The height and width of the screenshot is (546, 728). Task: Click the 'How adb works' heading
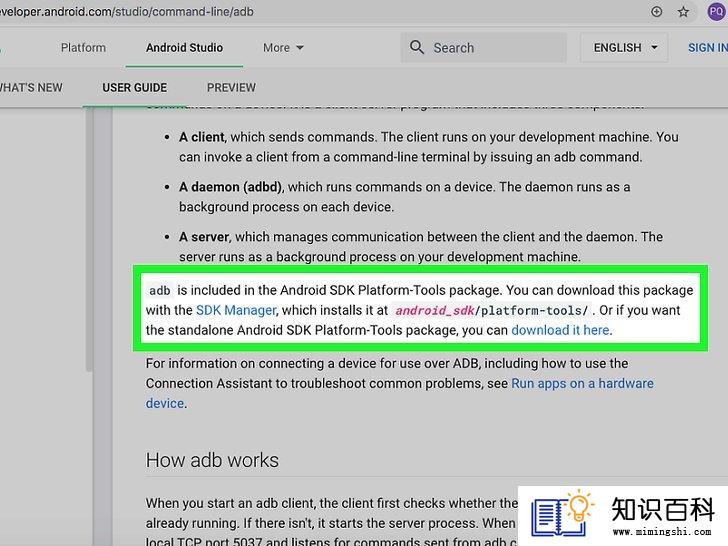(212, 460)
